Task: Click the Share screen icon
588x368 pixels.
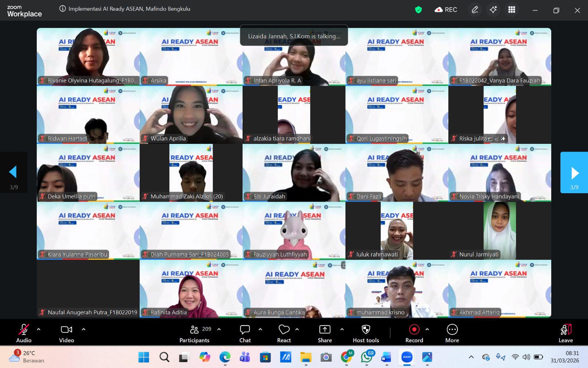Action: [x=325, y=333]
